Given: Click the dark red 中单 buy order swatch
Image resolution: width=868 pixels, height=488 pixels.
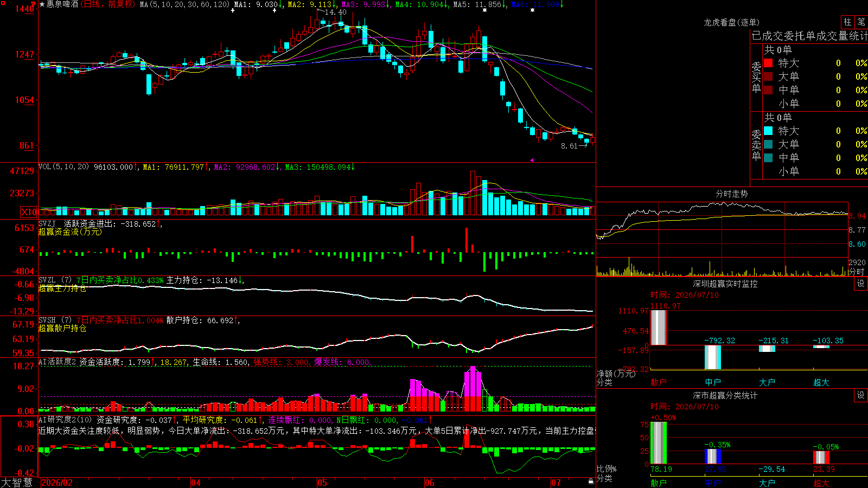Looking at the screenshot, I should [768, 90].
